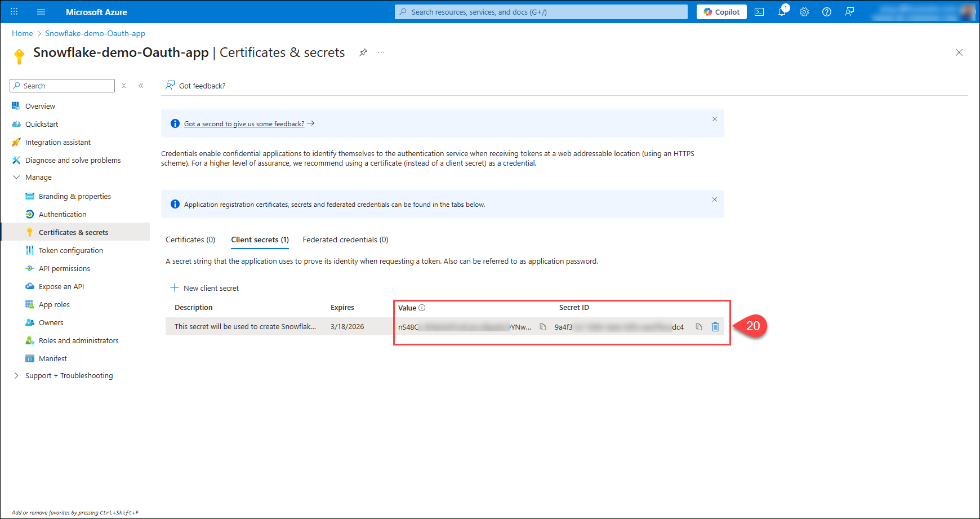
Task: Open the feedback survey link
Action: click(244, 124)
